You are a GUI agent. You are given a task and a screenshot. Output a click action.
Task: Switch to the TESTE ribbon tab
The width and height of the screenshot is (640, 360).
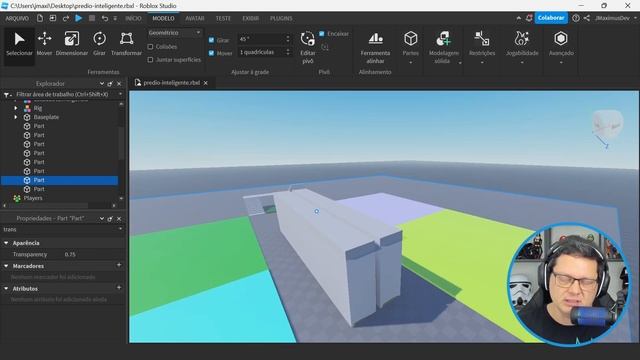[x=223, y=18]
